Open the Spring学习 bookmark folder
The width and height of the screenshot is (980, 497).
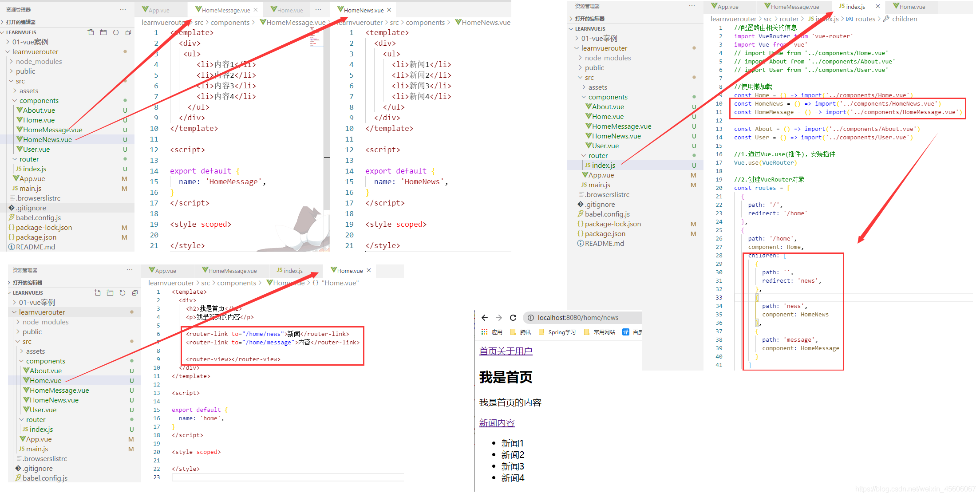click(x=561, y=332)
